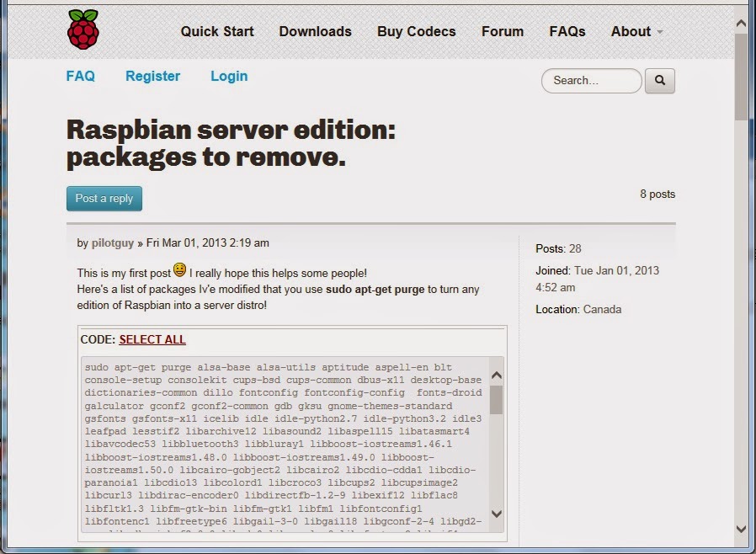Open the Downloads menu item

[316, 31]
